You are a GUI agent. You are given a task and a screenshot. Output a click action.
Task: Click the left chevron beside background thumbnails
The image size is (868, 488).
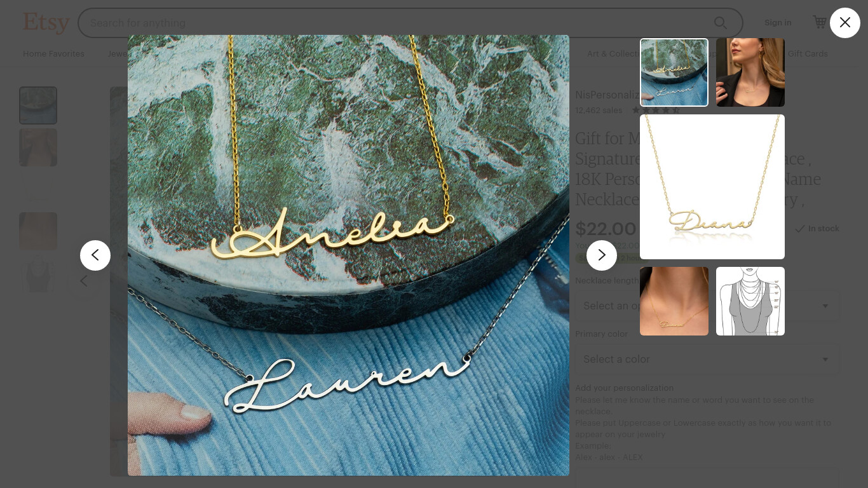click(x=83, y=280)
